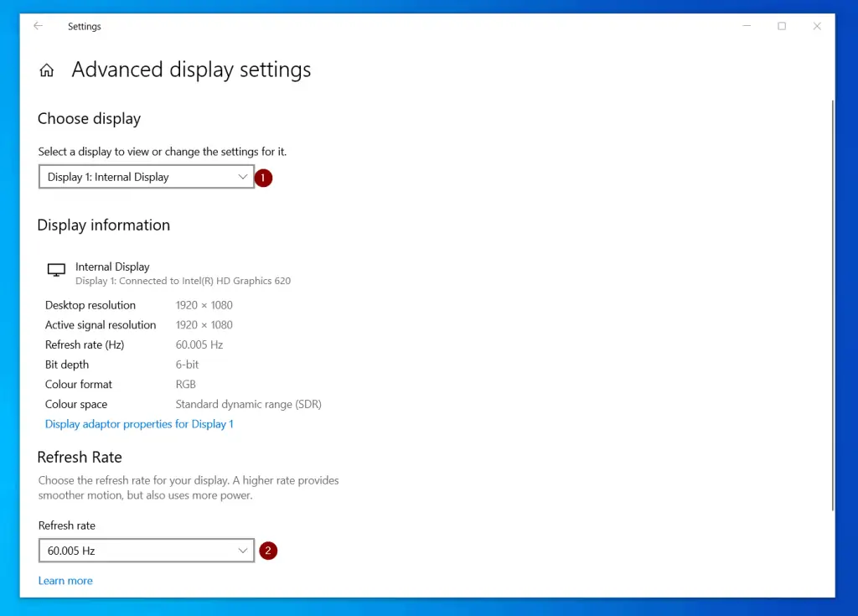Click the red number 1 marker
This screenshot has height=616, width=858.
(x=263, y=178)
